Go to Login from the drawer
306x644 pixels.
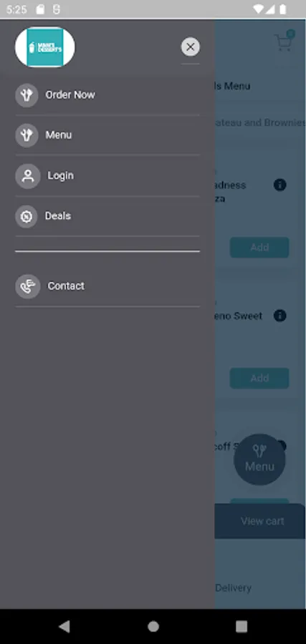(x=60, y=175)
